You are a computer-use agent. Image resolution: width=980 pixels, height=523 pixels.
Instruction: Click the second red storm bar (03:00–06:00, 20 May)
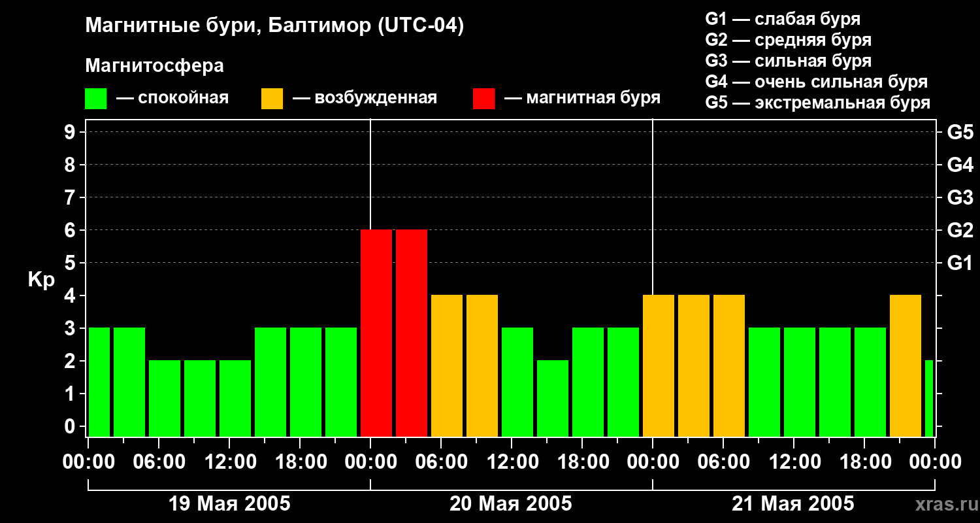point(412,333)
